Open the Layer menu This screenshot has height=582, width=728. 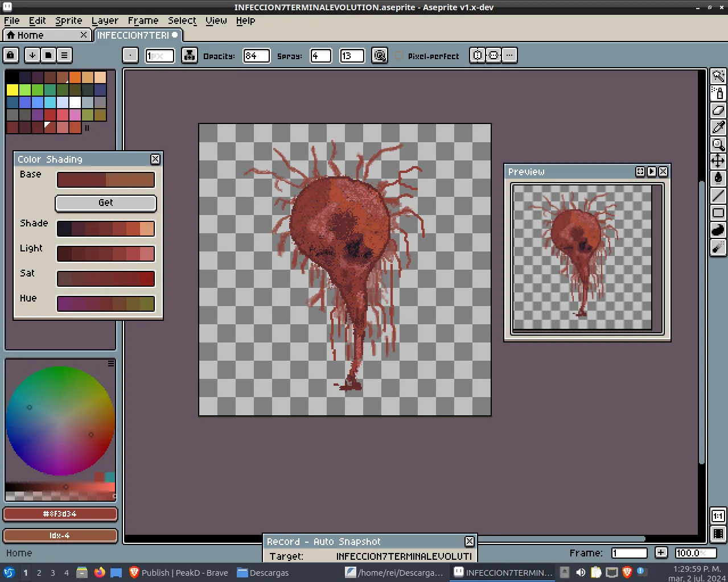pyautogui.click(x=105, y=20)
